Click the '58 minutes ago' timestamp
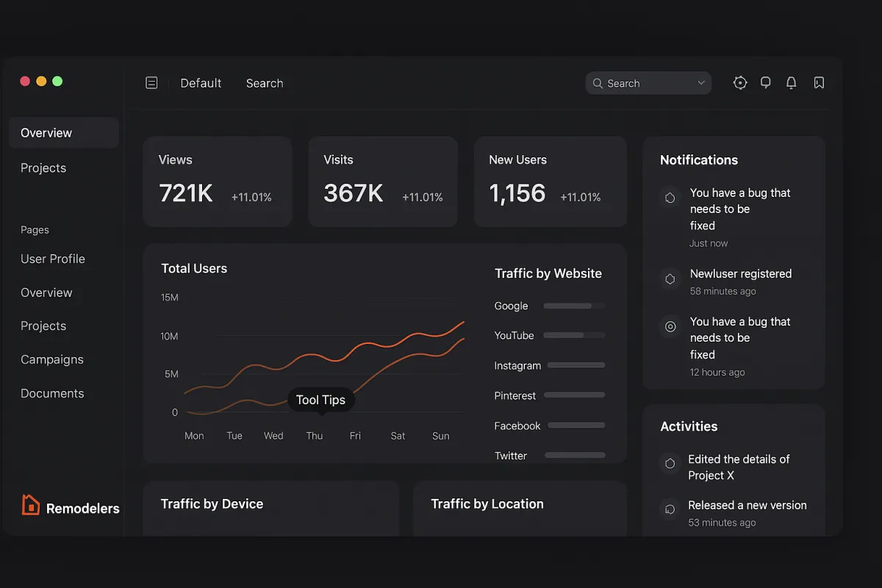This screenshot has height=588, width=882. pyautogui.click(x=723, y=291)
